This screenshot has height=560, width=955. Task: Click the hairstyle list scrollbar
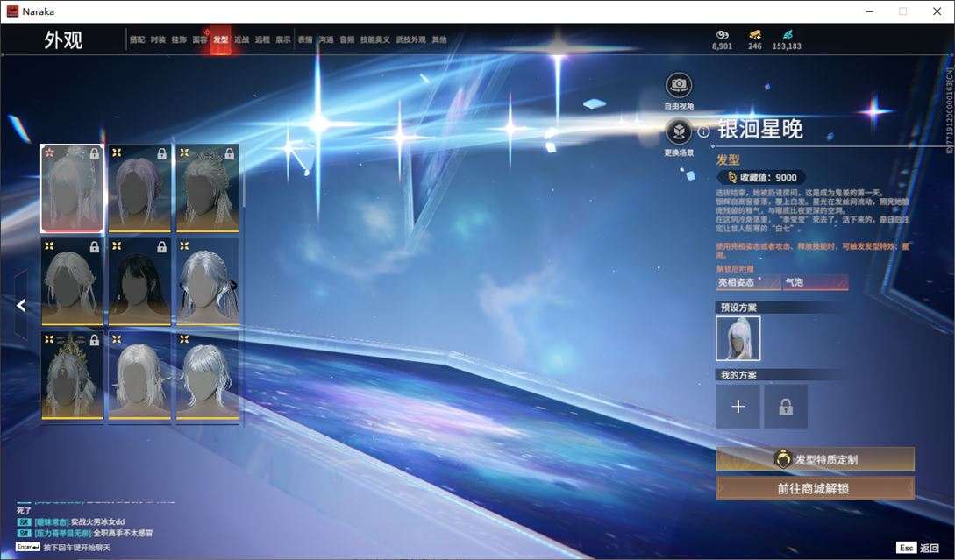(x=243, y=176)
